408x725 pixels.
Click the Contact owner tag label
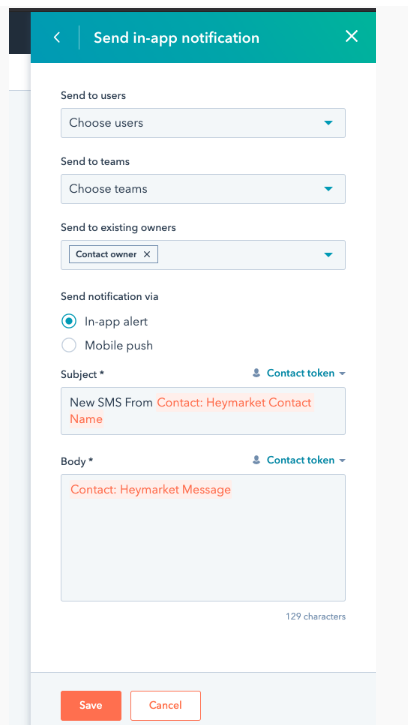(106, 254)
